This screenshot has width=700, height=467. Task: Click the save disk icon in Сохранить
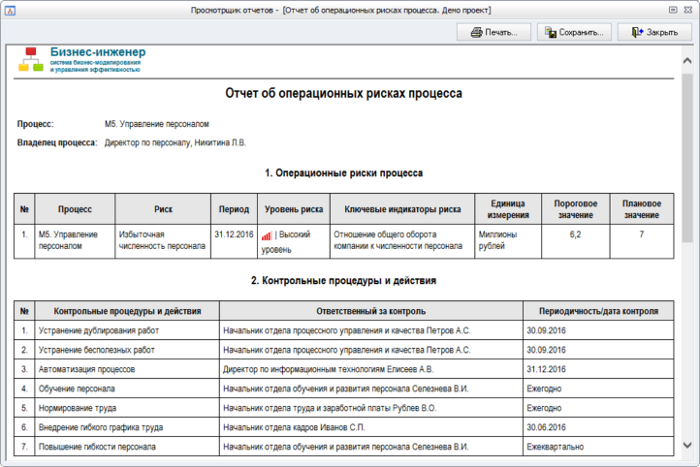coord(550,32)
